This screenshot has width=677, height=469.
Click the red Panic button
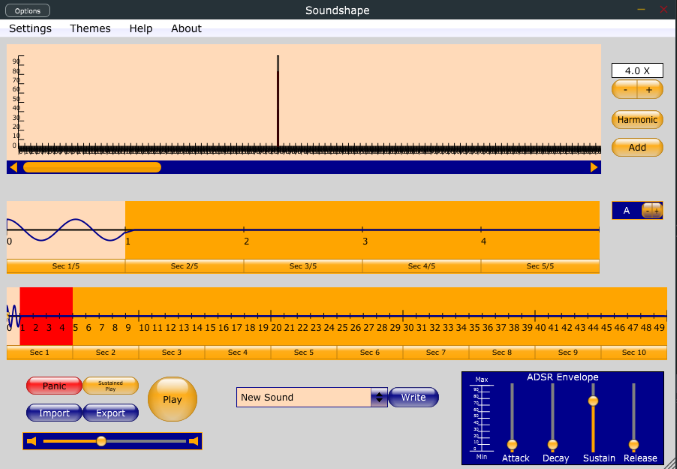pyautogui.click(x=54, y=386)
